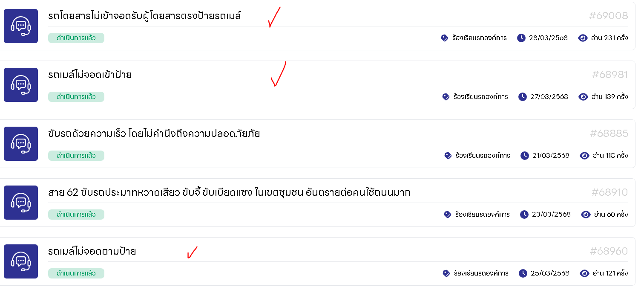The height and width of the screenshot is (293, 644).
Task: Open complaint about ขับรถด้วยความเร็ว
Action: point(154,134)
